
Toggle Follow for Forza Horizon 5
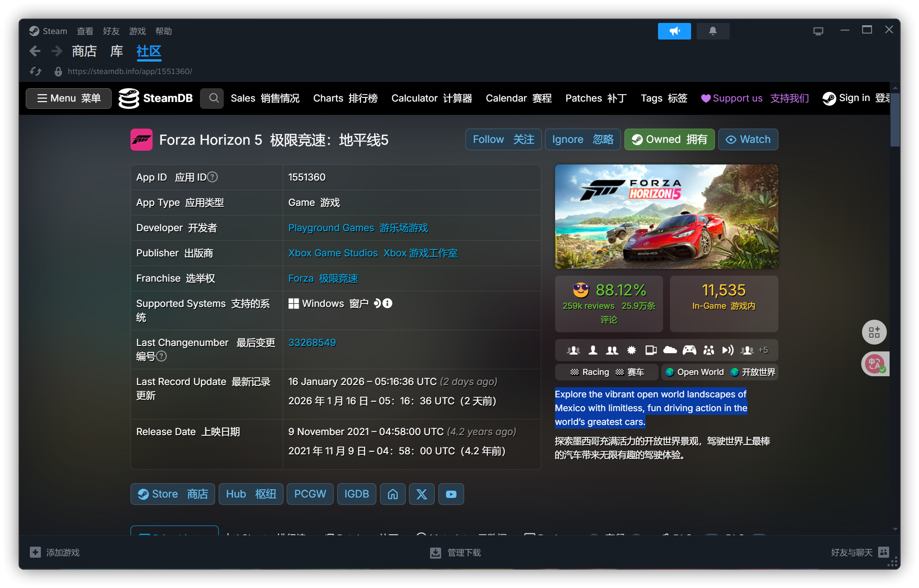pyautogui.click(x=503, y=139)
